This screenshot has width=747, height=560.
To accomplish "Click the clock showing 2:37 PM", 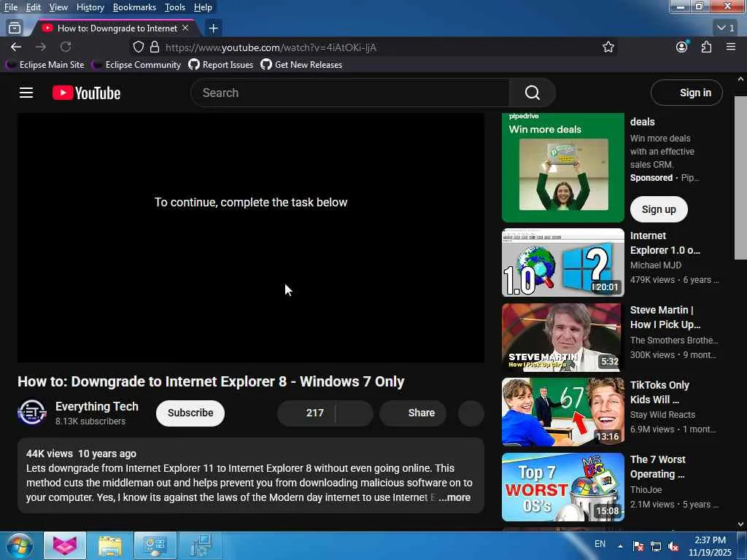I will tap(709, 540).
